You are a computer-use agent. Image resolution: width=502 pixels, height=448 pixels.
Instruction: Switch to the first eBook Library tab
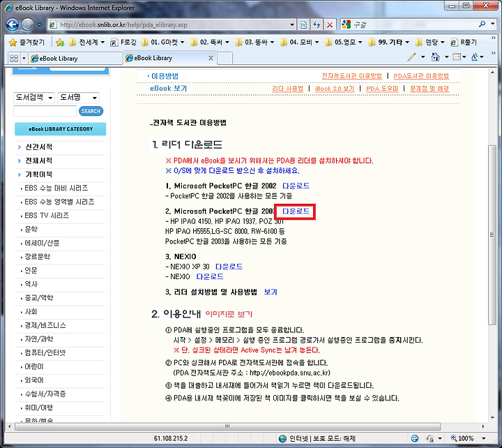pyautogui.click(x=75, y=59)
